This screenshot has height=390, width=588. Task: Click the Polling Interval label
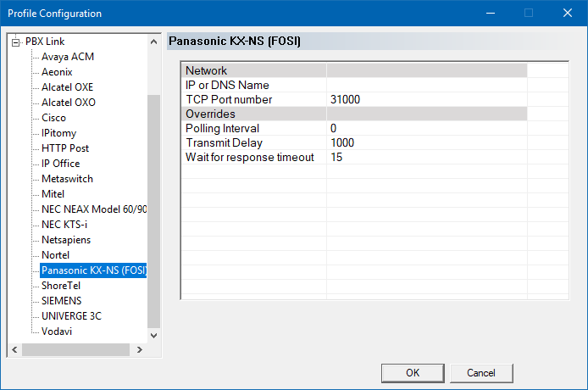click(x=222, y=128)
